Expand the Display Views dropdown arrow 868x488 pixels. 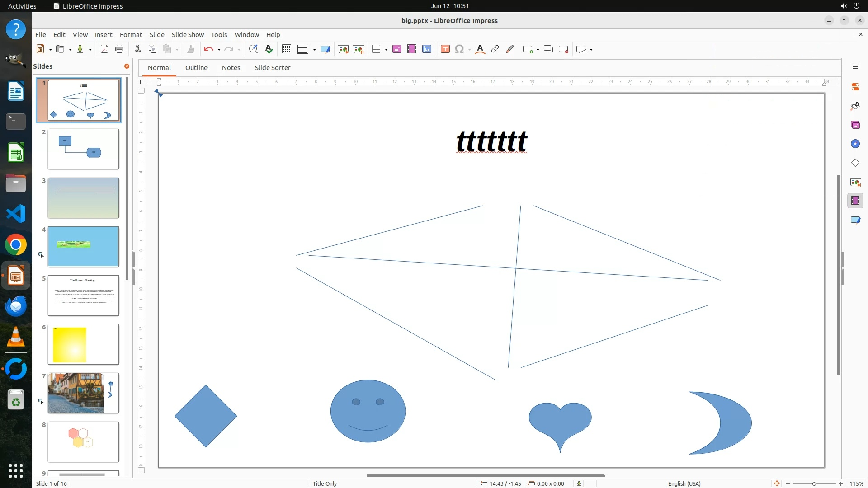tap(314, 50)
